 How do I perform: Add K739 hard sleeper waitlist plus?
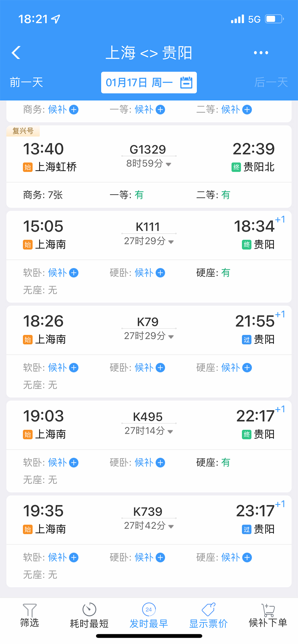(160, 558)
